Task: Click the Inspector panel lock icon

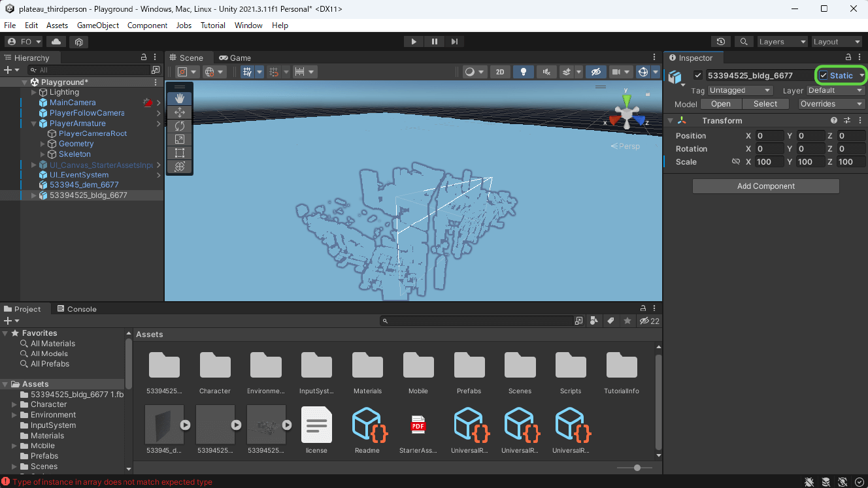Action: [x=848, y=57]
